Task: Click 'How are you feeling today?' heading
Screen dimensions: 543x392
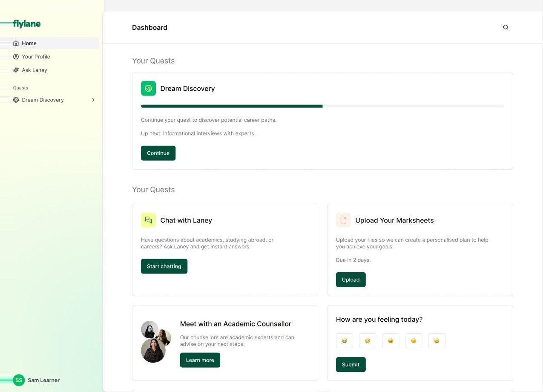Action: pyautogui.click(x=379, y=320)
